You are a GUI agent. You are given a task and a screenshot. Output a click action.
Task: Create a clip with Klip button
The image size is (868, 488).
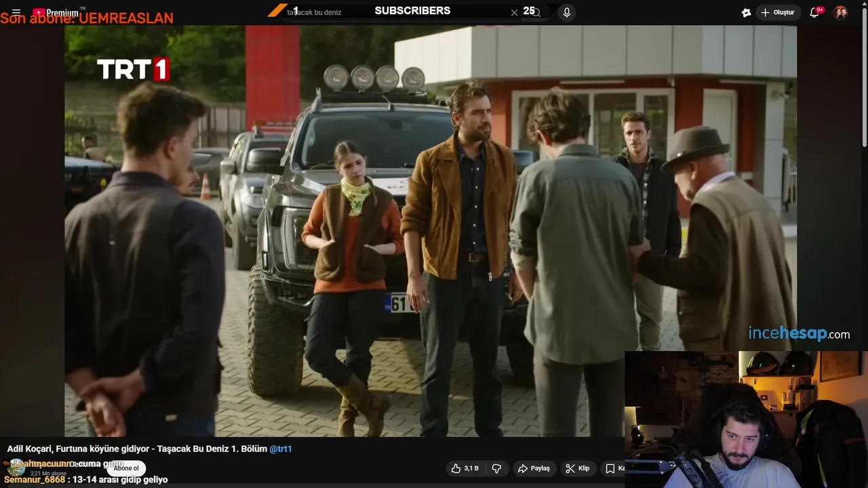click(578, 468)
